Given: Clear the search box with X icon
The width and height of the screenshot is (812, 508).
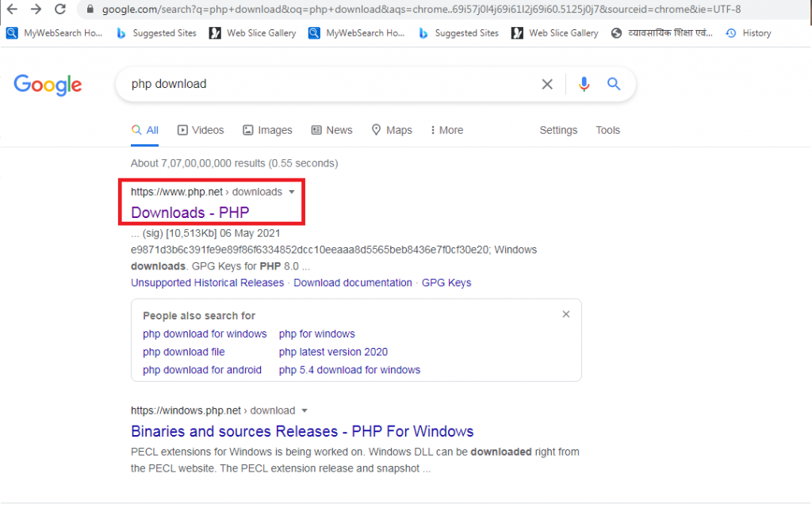Looking at the screenshot, I should (547, 84).
